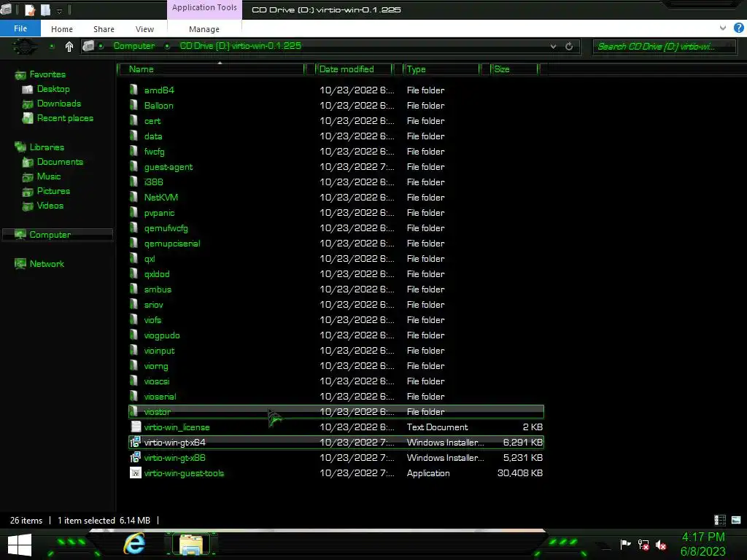Open the Windows Start button
The width and height of the screenshot is (747, 560).
click(20, 545)
